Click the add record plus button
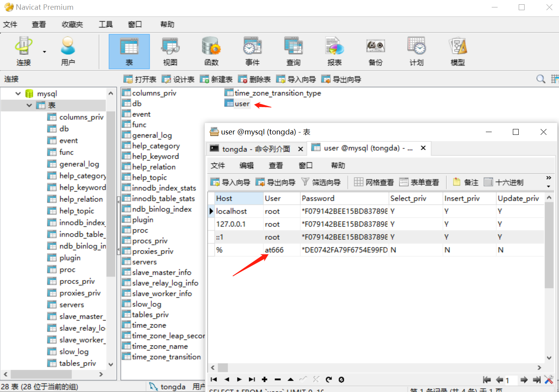The height and width of the screenshot is (392, 559). pyautogui.click(x=264, y=379)
